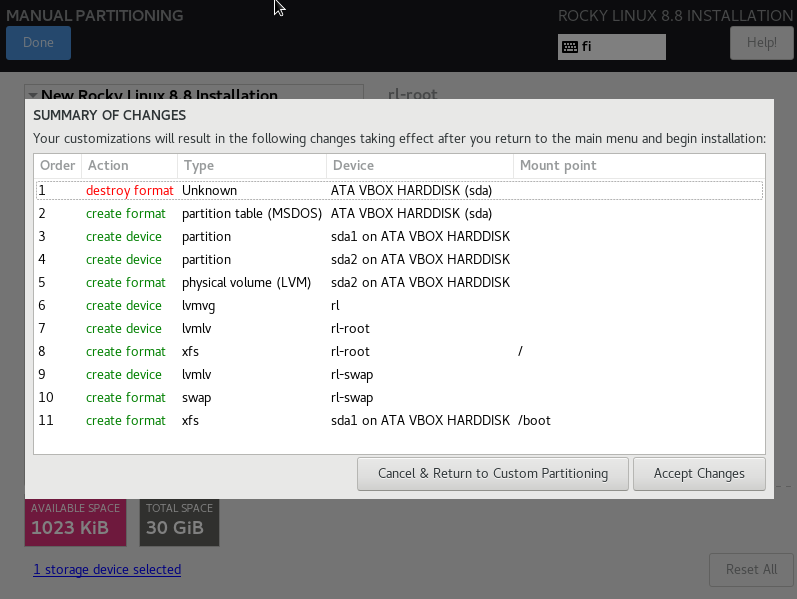Select the destroy format Unknown row

[x=398, y=190]
